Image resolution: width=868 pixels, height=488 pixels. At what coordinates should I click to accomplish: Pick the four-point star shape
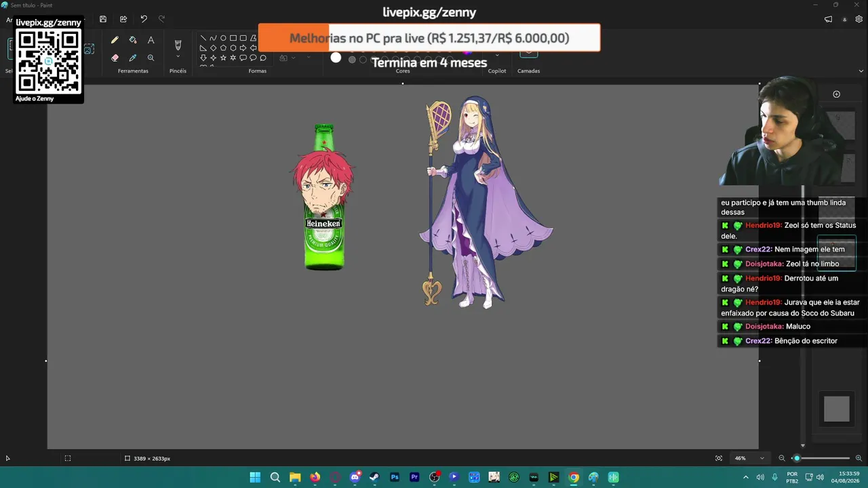[x=213, y=58]
